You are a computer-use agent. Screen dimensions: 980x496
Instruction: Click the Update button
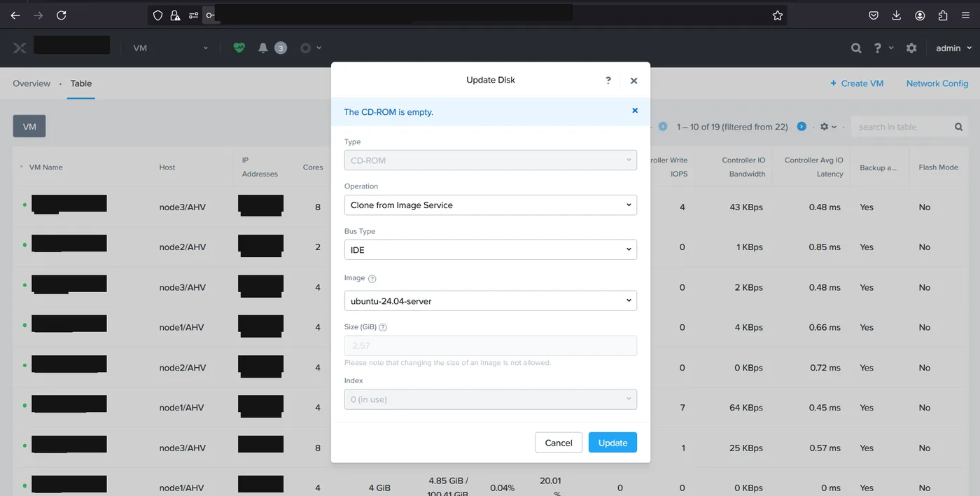coord(612,443)
